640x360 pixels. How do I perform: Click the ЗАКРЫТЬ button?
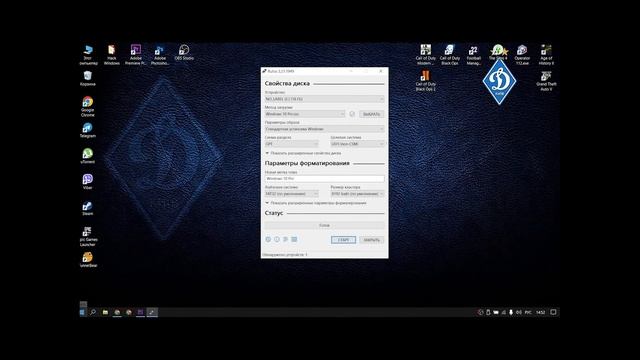tap(371, 240)
